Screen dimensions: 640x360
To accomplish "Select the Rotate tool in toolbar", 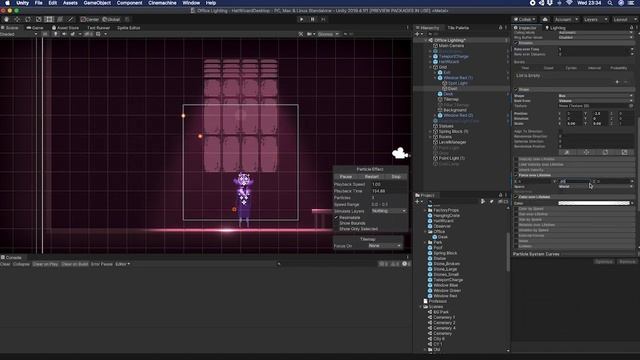I will click(x=28, y=19).
